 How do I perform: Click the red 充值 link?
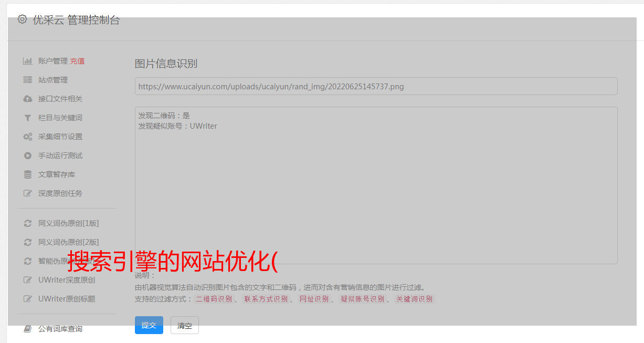click(77, 61)
